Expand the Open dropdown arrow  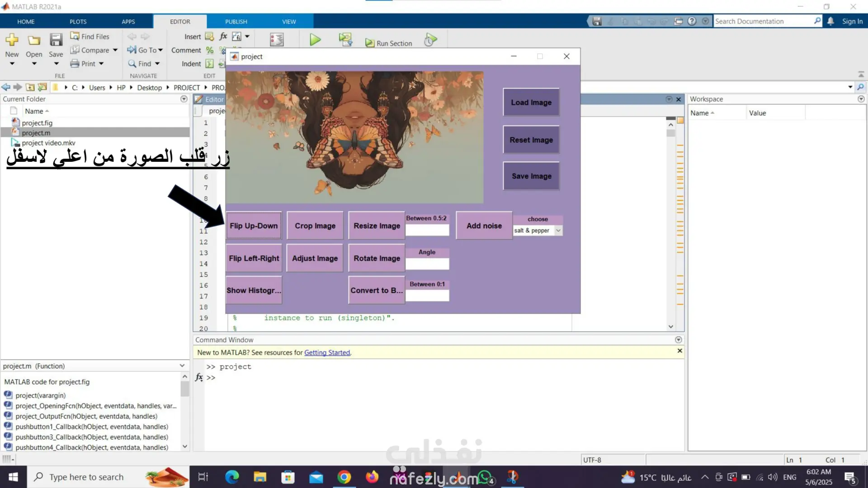(x=34, y=64)
